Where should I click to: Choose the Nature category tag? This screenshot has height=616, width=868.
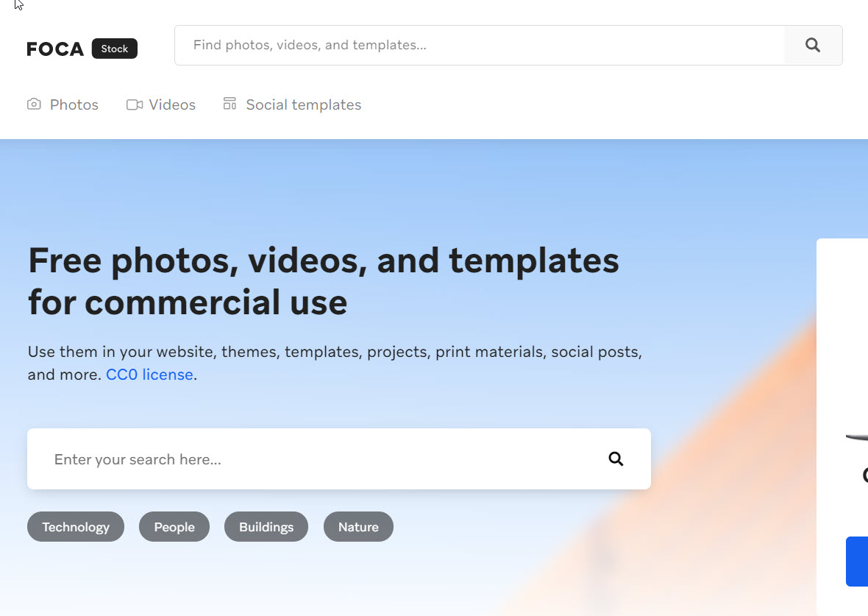coord(358,527)
